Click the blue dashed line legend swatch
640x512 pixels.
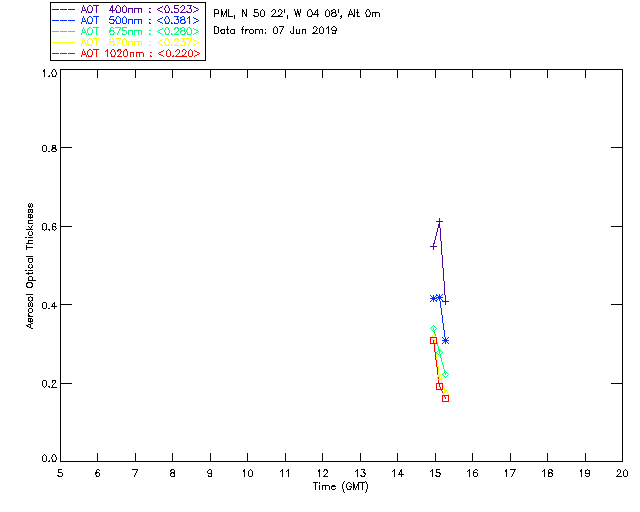point(64,20)
